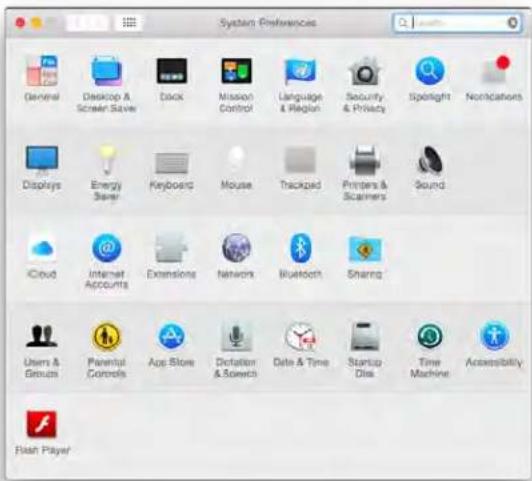
Task: Focus the search field in toolbar
Action: point(457,23)
